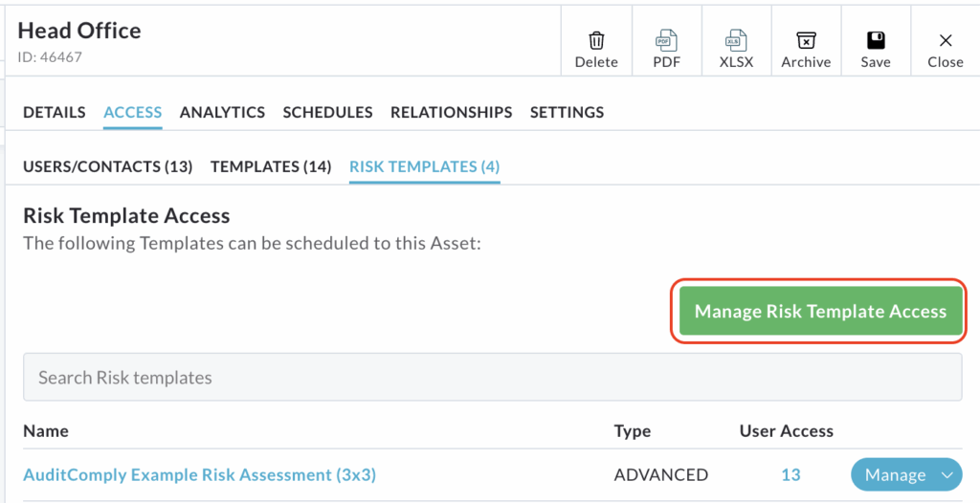Save changes with the floppy disk icon
The height and width of the screenshot is (503, 980).
876,41
